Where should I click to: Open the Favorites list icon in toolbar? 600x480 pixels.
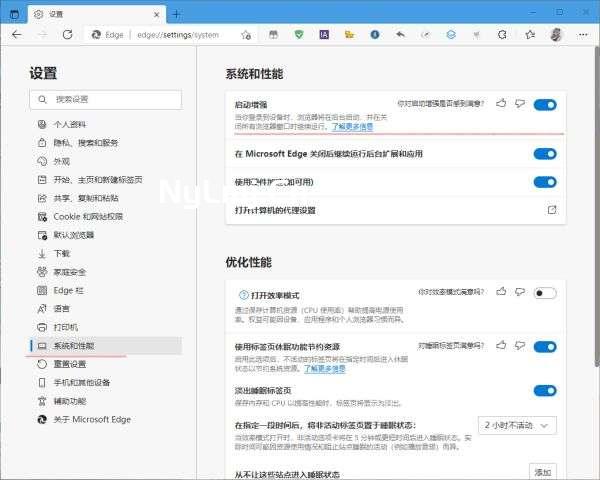coord(530,35)
